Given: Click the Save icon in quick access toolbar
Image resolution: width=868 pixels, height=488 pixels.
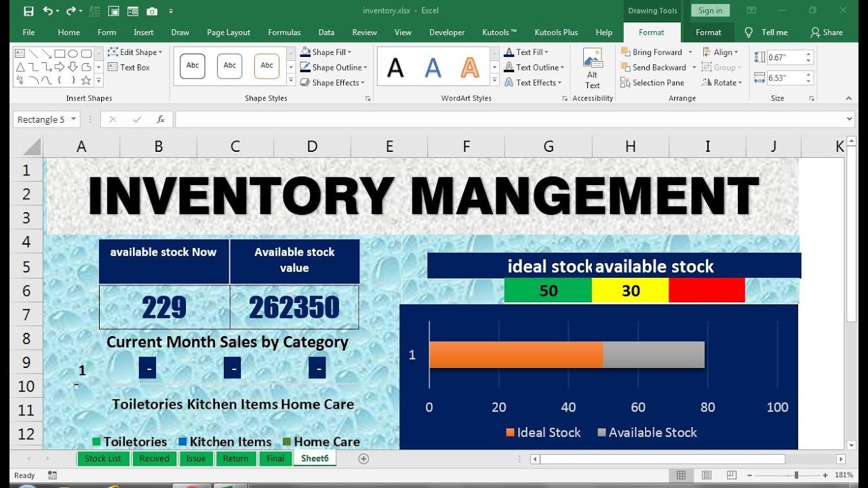Looking at the screenshot, I should pyautogui.click(x=28, y=11).
